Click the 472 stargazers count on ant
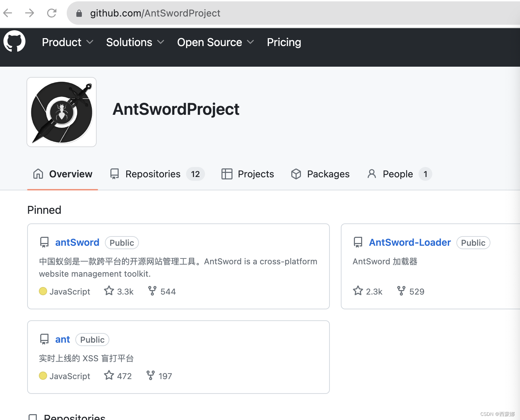Screen dimensions: 520x420 point(124,376)
